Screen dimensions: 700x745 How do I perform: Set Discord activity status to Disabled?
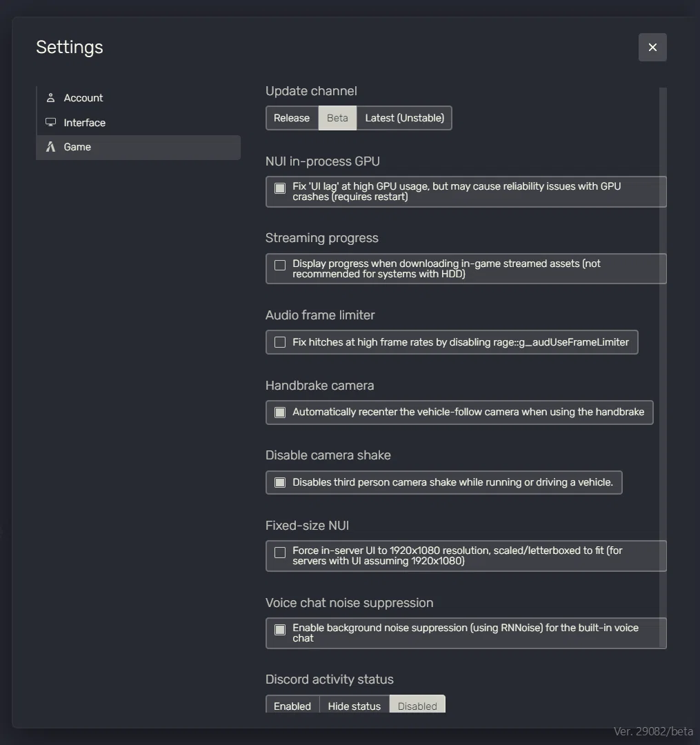point(417,704)
